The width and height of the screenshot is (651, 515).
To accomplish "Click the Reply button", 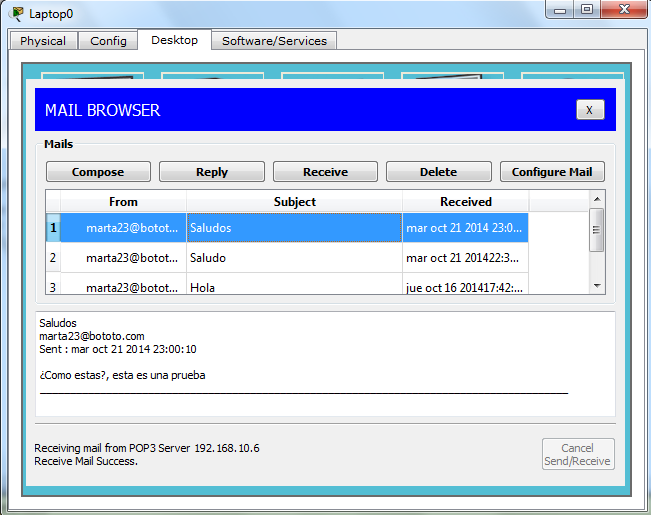I will coord(212,172).
